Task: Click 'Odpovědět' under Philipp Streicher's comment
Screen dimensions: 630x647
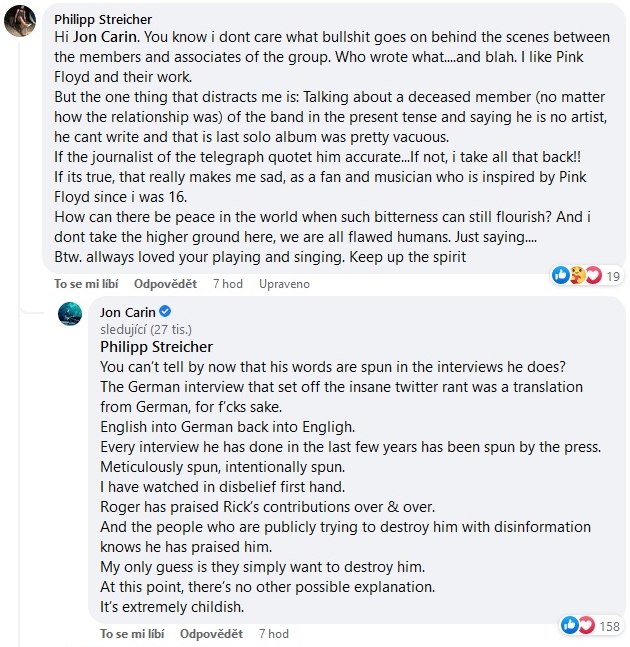Action: pos(165,284)
